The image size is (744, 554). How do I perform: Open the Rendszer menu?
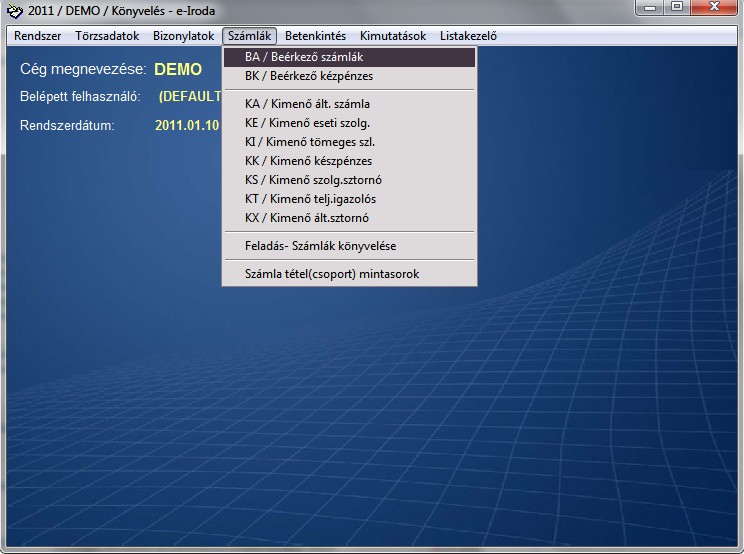click(x=37, y=36)
